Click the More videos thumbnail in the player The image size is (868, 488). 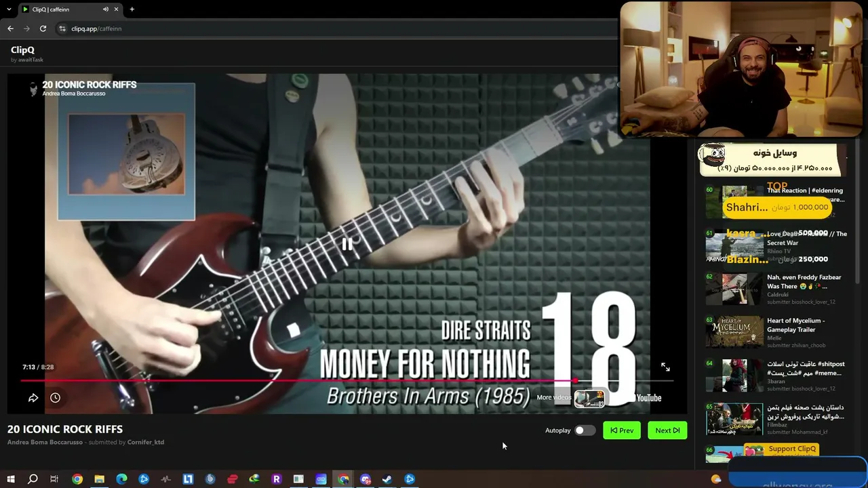(589, 399)
